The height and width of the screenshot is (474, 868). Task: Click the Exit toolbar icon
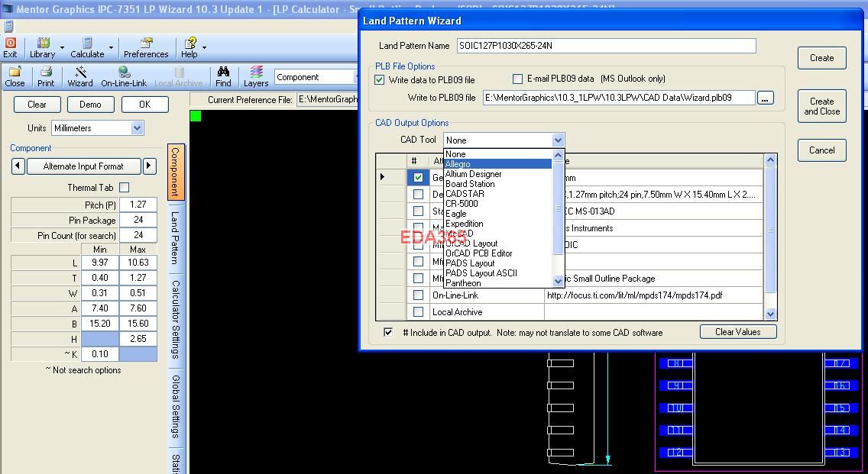tap(10, 47)
